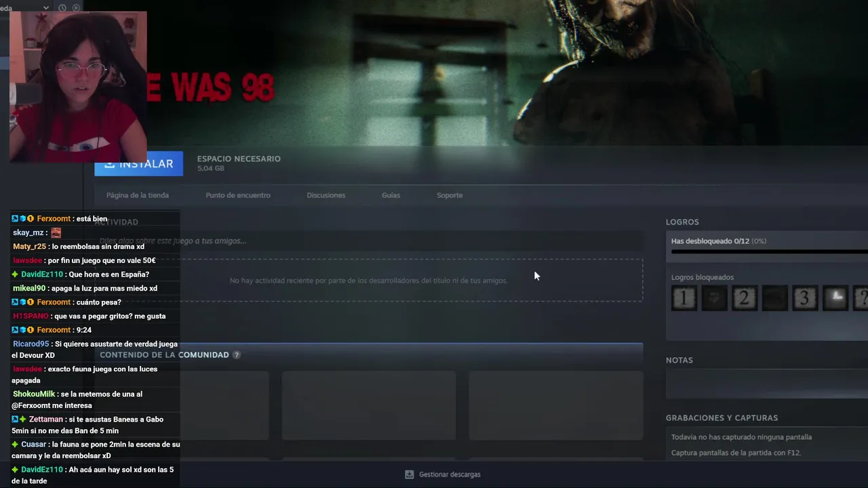Image resolution: width=868 pixels, height=488 pixels.
Task: Click the ready-to-play filter icon
Action: (76, 8)
